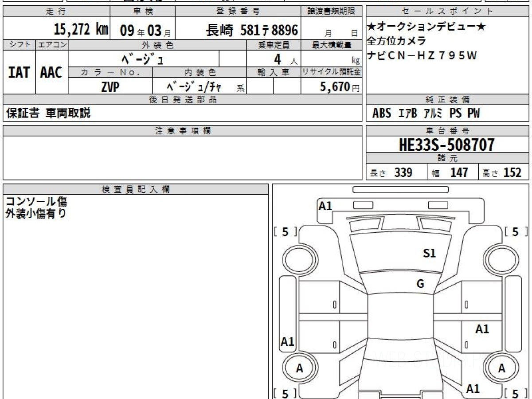Click the 最大積載量 header

tap(332, 45)
